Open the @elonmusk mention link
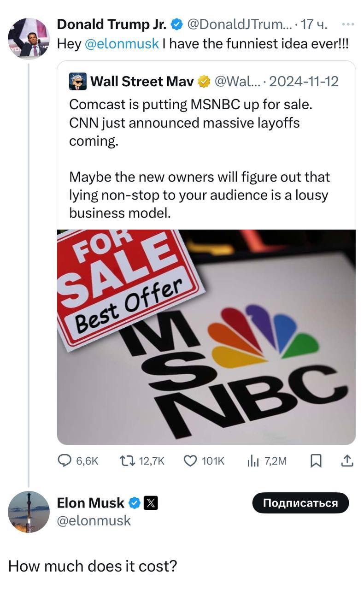Screen dimensions: 364x590 point(122,44)
